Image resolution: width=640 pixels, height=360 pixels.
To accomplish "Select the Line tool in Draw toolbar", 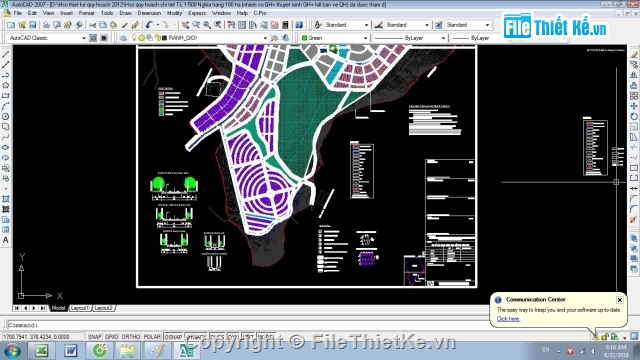I will pos(6,54).
